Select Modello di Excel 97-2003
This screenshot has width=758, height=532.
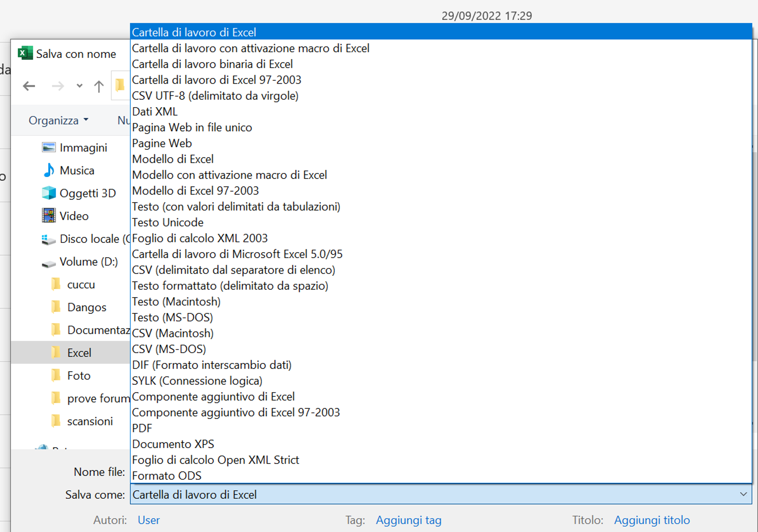pos(441,190)
